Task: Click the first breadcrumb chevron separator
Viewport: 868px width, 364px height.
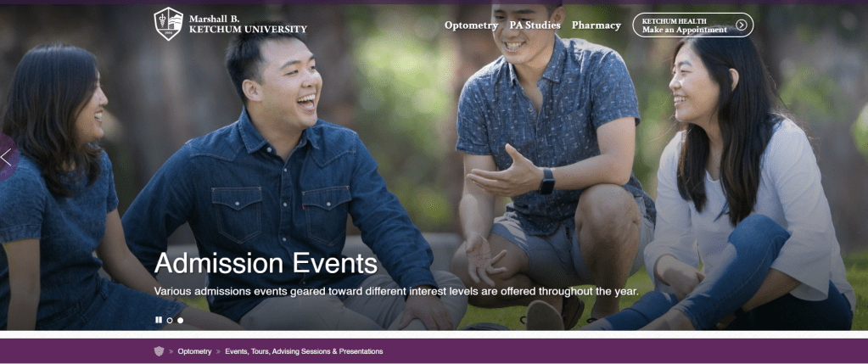Action: click(x=171, y=352)
